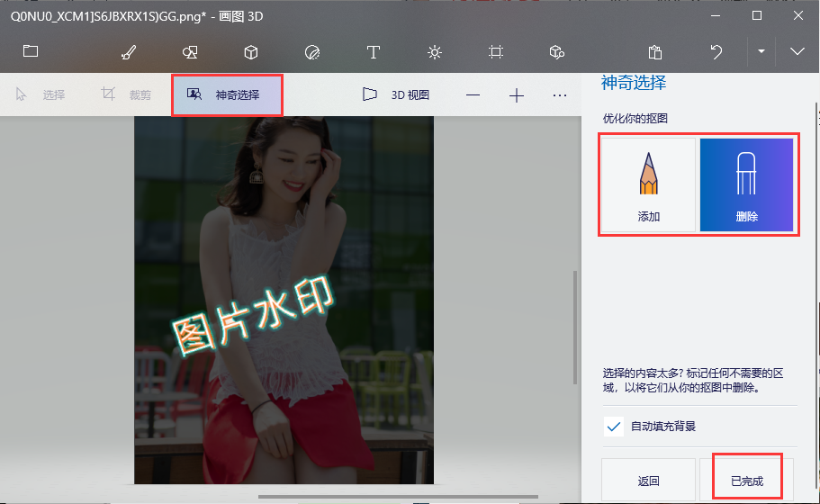Click the Paste clipboard icon
820x504 pixels.
tap(655, 52)
